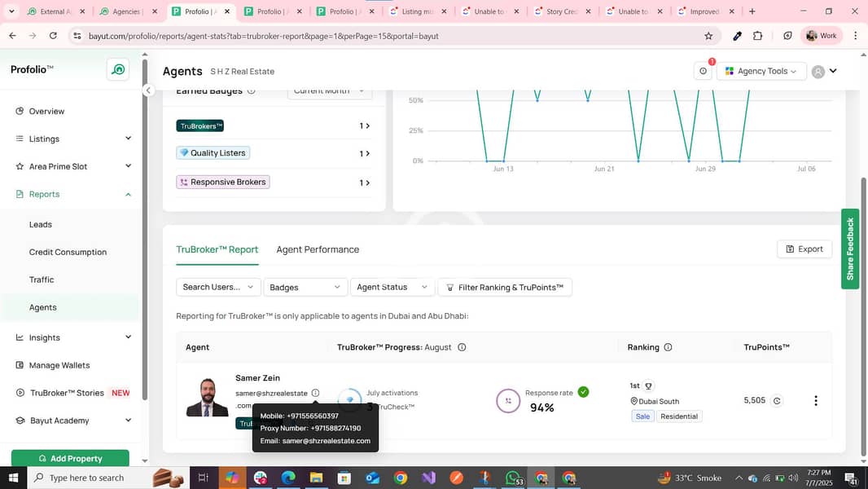
Task: Click info icon beside TruBroker Progress: August
Action: click(x=462, y=347)
